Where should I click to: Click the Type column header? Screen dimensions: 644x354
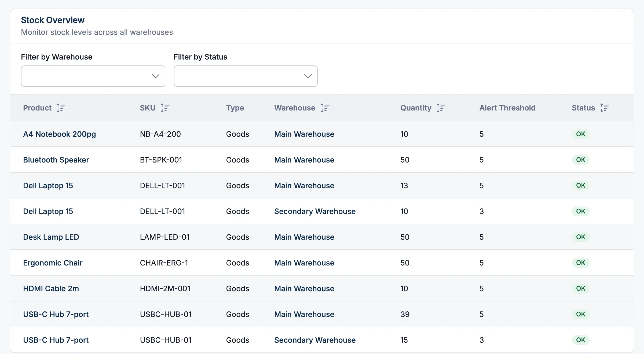tap(235, 108)
